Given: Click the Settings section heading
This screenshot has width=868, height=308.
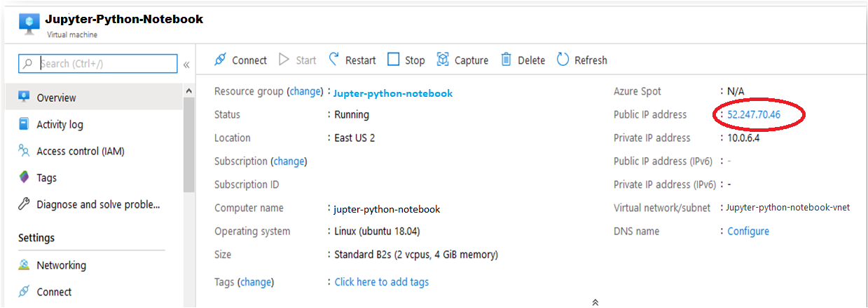Looking at the screenshot, I should (36, 238).
